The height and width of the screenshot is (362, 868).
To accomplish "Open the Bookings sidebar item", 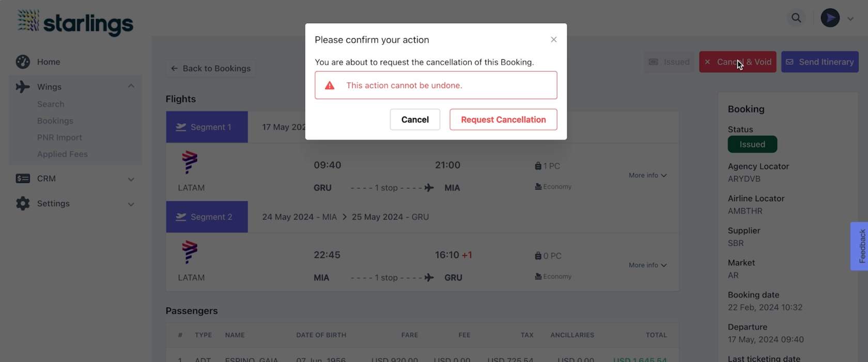I will [55, 121].
